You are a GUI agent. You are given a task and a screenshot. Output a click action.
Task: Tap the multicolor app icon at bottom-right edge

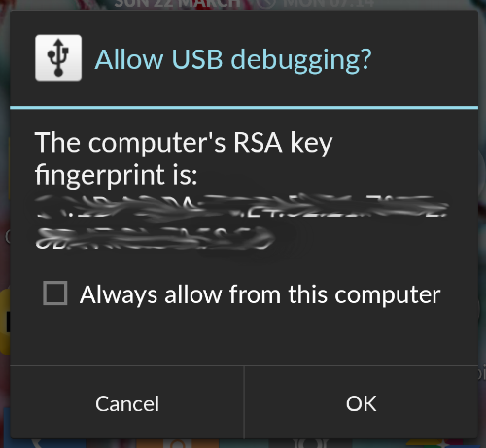pyautogui.click(x=434, y=443)
